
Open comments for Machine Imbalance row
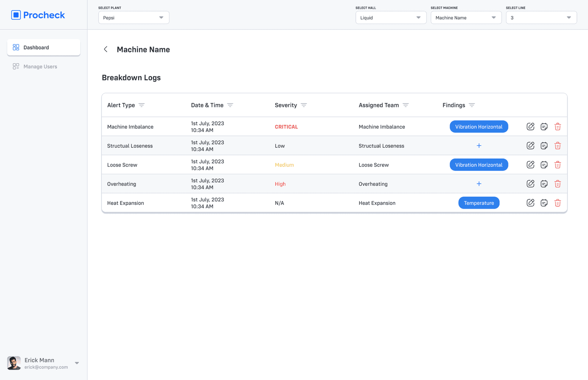[x=544, y=126]
